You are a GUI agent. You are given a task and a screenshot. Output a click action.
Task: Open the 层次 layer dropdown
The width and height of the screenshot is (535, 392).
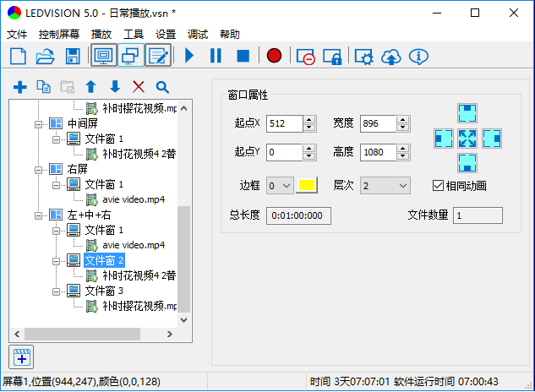click(x=385, y=185)
